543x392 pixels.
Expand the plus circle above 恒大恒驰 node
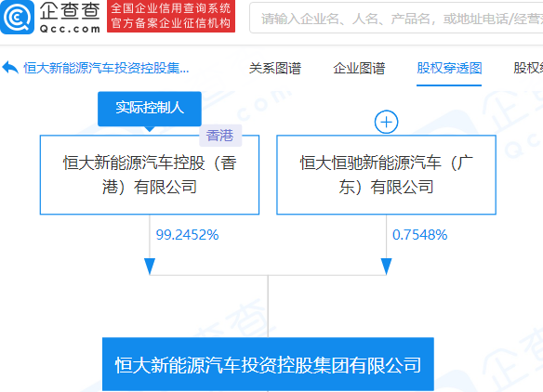coord(386,122)
